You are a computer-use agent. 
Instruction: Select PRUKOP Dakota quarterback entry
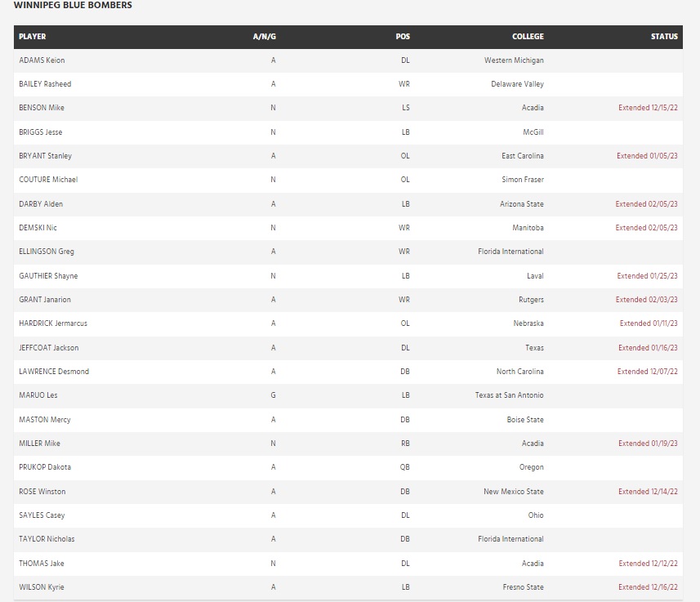coord(45,467)
